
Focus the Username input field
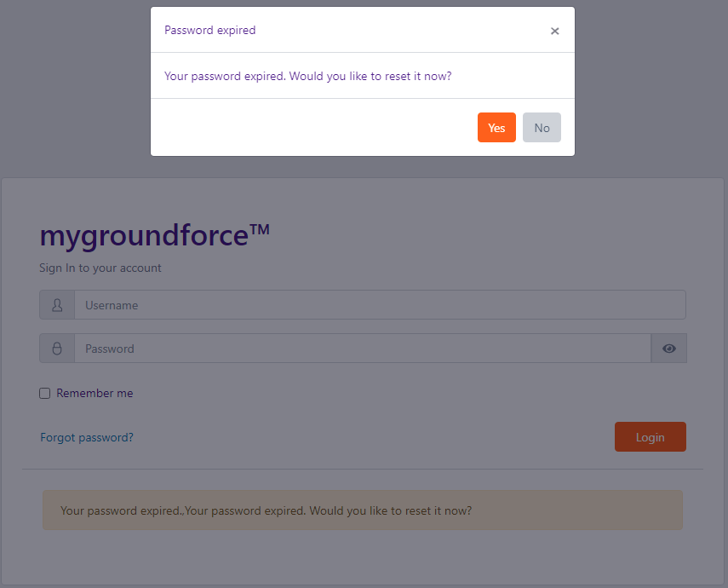(380, 305)
